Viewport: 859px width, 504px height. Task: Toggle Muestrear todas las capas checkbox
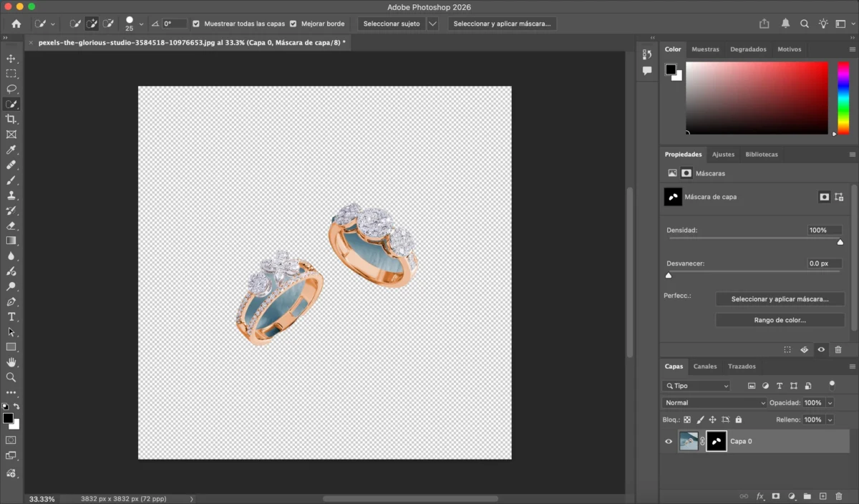click(x=196, y=24)
